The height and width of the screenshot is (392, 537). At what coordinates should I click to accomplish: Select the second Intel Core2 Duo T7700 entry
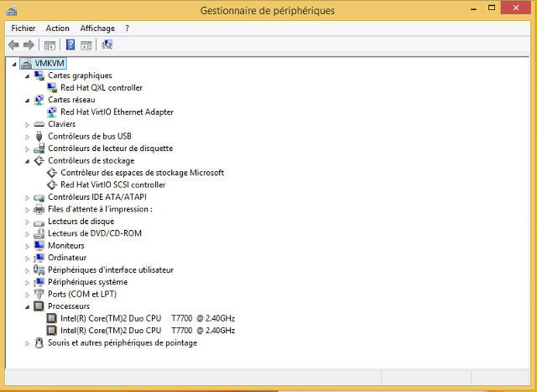148,331
